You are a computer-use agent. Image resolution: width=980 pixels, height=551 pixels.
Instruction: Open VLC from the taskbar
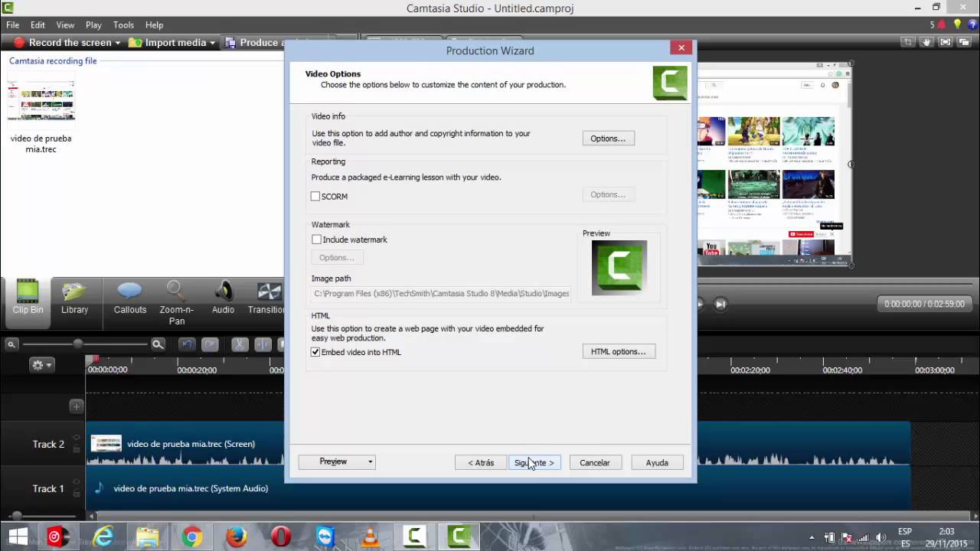pyautogui.click(x=370, y=536)
